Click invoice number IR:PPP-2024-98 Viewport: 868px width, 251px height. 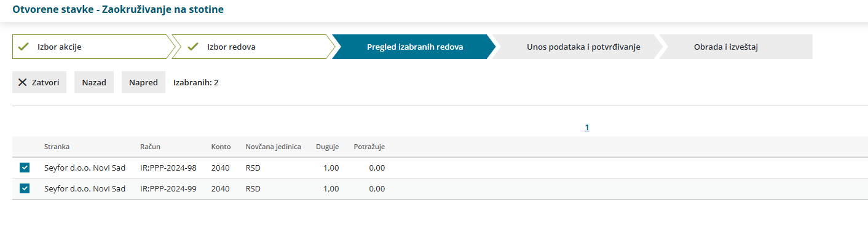(168, 168)
